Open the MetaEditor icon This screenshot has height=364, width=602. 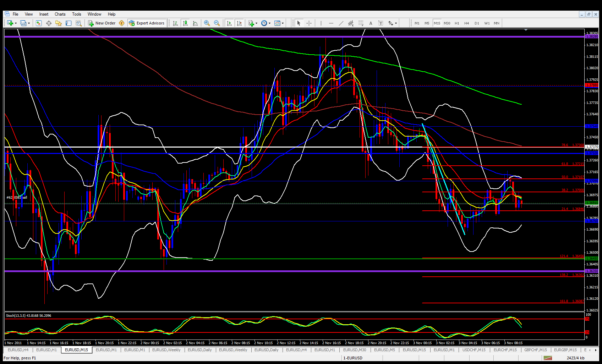click(x=122, y=23)
